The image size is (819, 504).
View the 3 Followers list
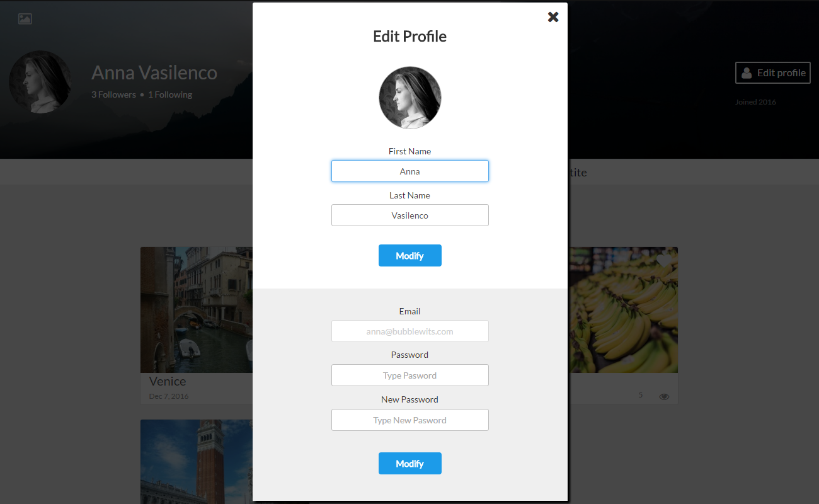pyautogui.click(x=113, y=94)
